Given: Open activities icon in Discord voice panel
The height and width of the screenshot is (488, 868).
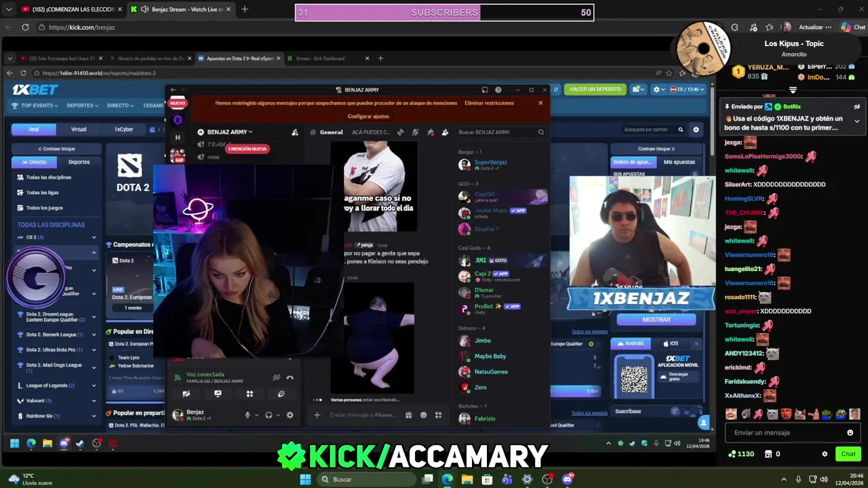Looking at the screenshot, I should (x=250, y=394).
